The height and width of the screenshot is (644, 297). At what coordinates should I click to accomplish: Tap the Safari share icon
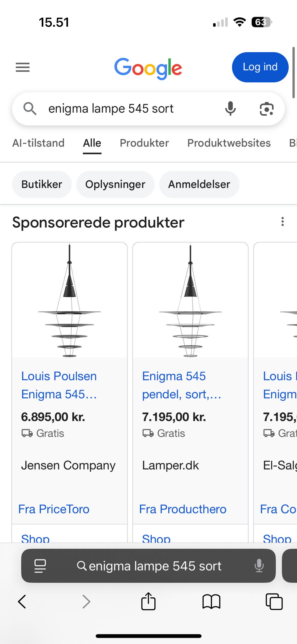click(148, 601)
